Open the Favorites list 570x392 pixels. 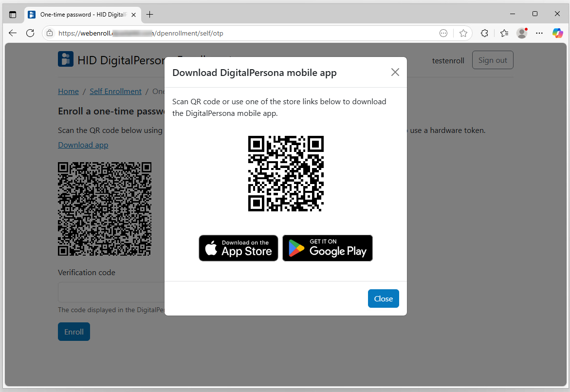click(x=504, y=33)
